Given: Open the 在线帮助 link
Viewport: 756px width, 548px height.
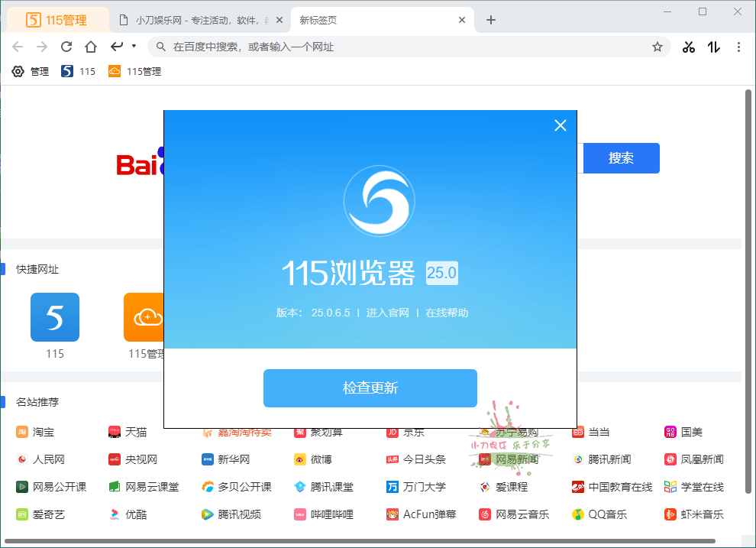Looking at the screenshot, I should coord(447,313).
